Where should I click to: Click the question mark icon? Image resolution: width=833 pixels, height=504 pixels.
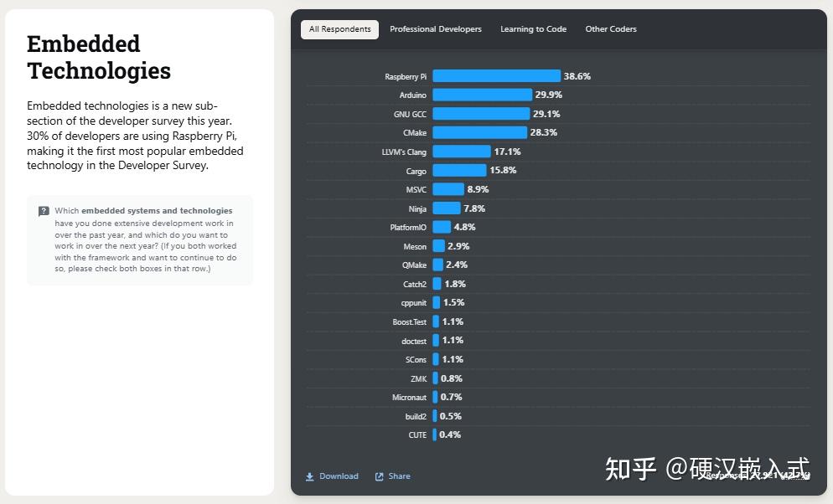click(x=44, y=212)
